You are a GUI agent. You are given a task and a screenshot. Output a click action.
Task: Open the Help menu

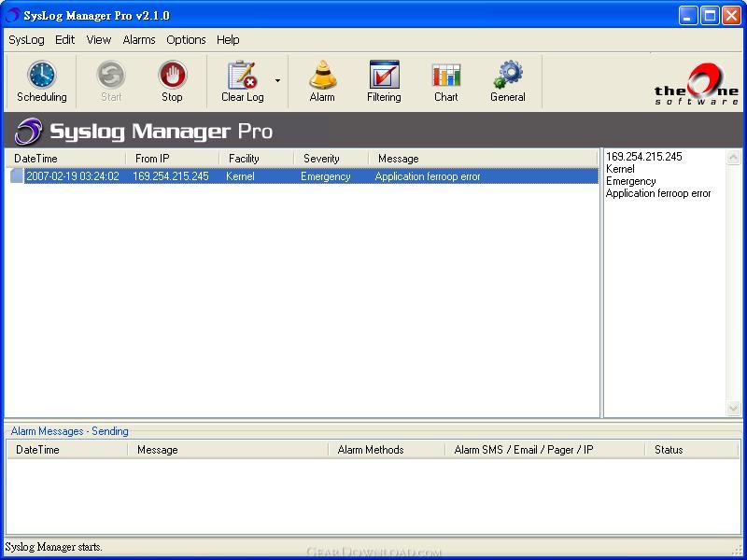click(x=228, y=39)
